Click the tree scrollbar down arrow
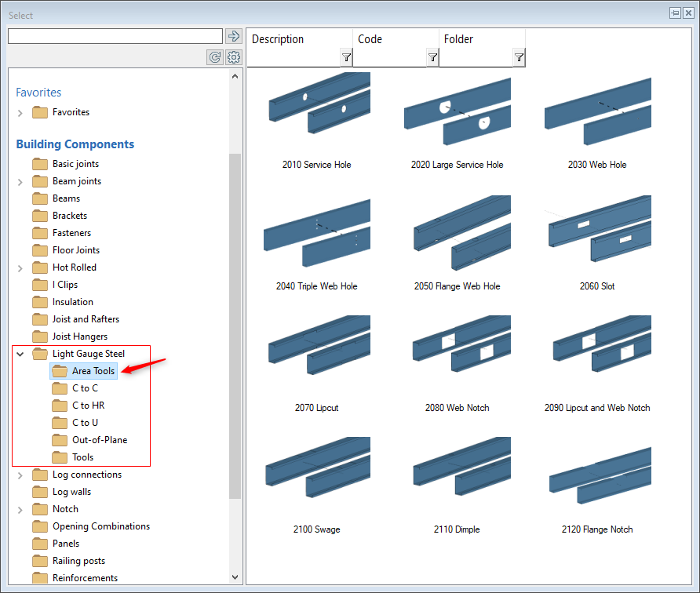700x593 pixels. click(235, 577)
